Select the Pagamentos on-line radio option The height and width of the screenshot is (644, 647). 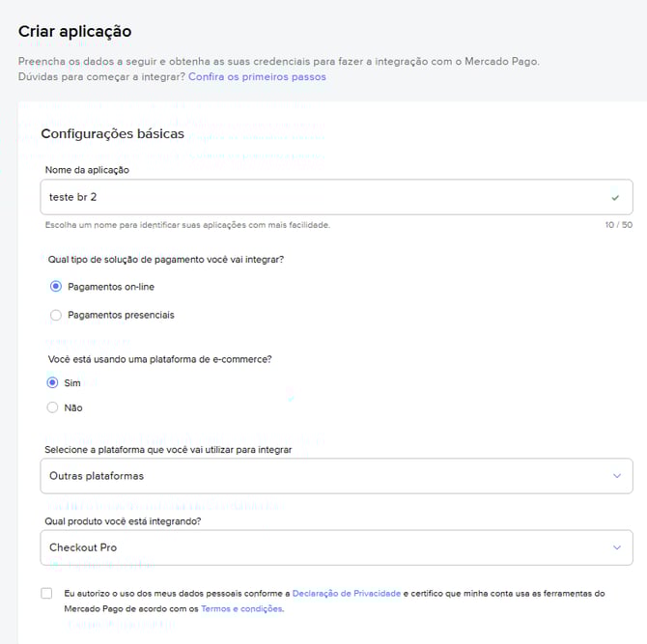click(x=56, y=287)
